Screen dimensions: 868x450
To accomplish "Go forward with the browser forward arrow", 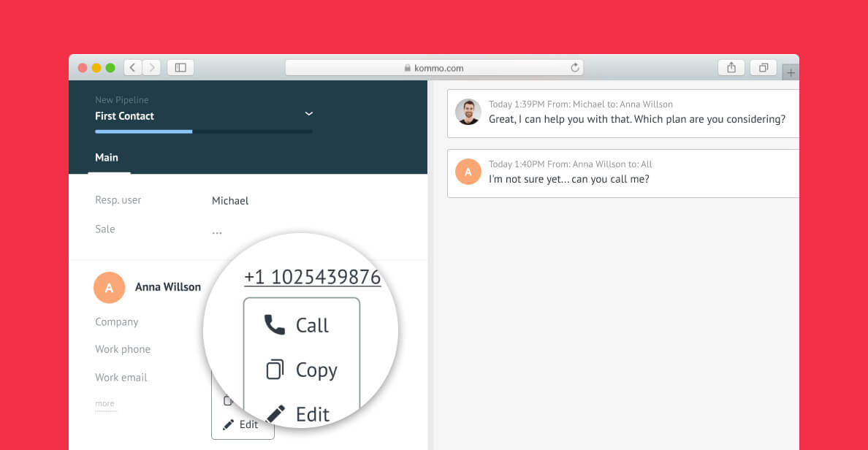I will pyautogui.click(x=152, y=67).
